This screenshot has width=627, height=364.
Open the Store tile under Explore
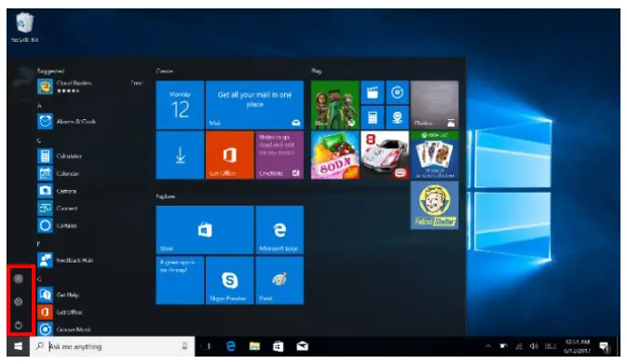pos(205,230)
